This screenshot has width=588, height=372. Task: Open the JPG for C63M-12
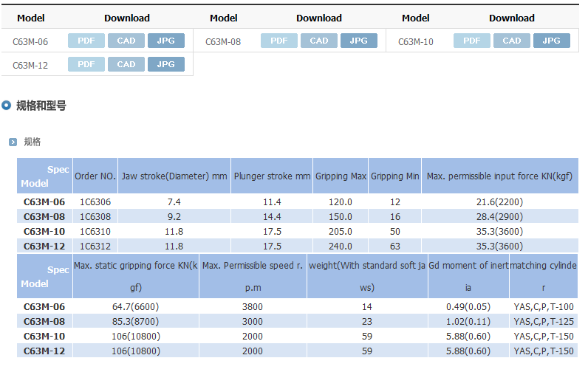coord(166,64)
